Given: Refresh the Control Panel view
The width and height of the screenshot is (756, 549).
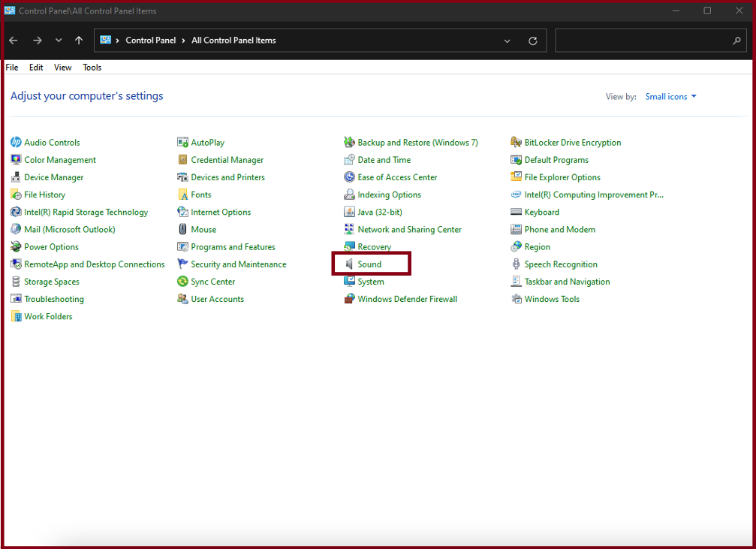Looking at the screenshot, I should pos(533,41).
